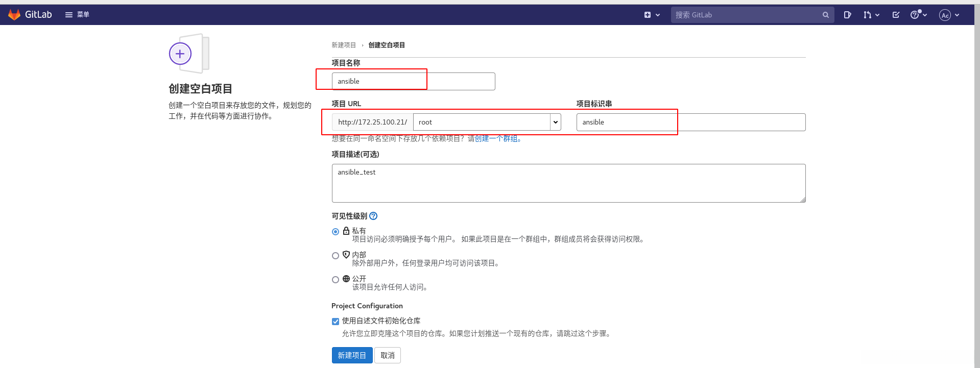Click the Project Configuration heading

click(367, 306)
